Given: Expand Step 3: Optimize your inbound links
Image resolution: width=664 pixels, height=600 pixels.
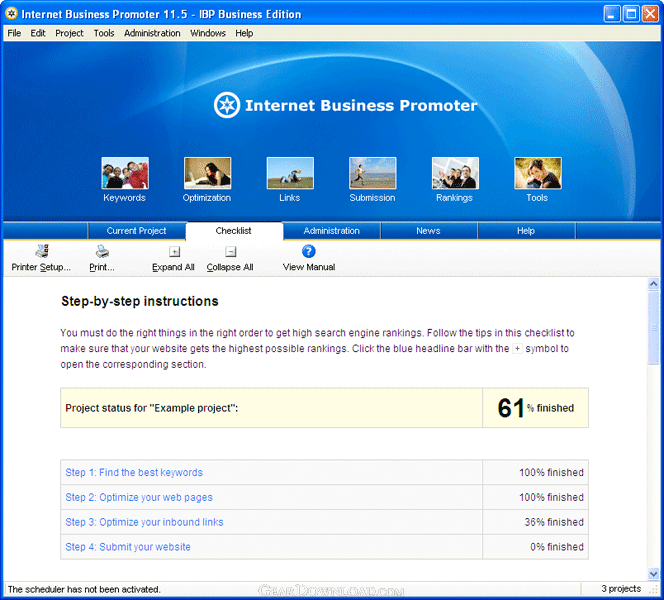Looking at the screenshot, I should pos(144,522).
